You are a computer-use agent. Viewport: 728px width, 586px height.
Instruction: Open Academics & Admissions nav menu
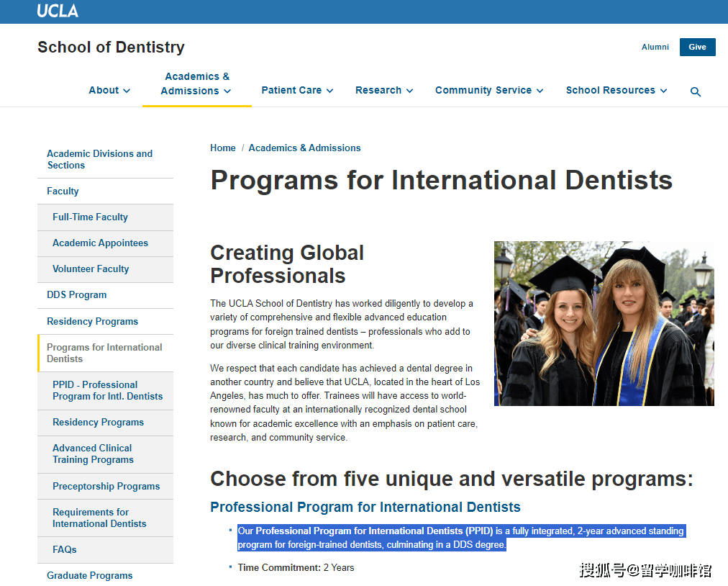point(197,84)
